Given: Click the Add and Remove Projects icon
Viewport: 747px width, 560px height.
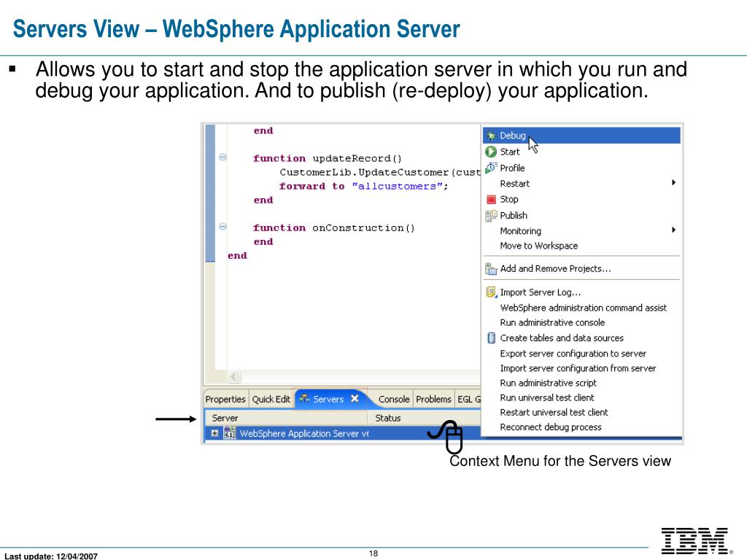Looking at the screenshot, I should (491, 269).
